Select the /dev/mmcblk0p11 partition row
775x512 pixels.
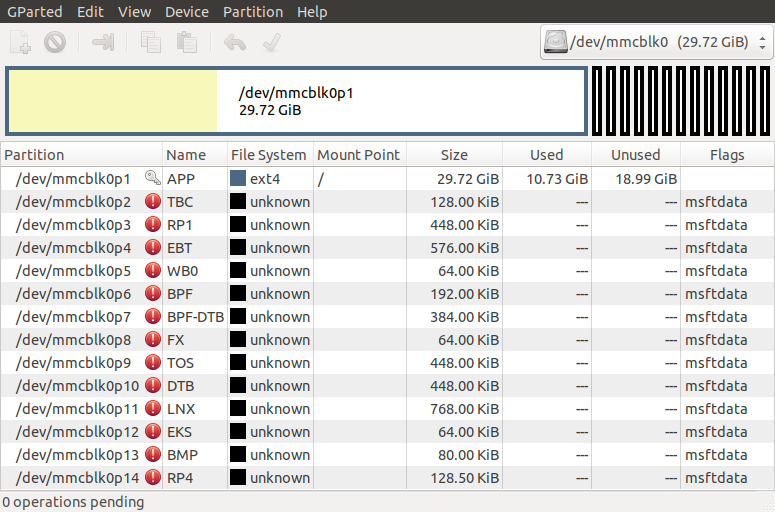(387, 408)
